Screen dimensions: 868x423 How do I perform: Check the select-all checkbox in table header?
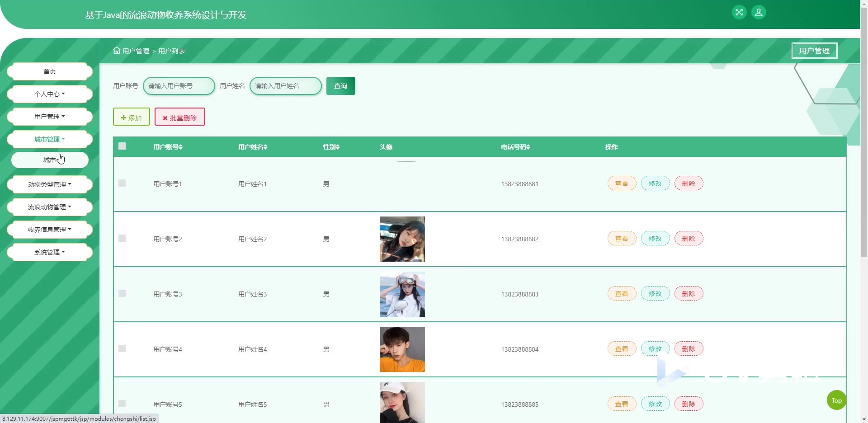click(122, 146)
